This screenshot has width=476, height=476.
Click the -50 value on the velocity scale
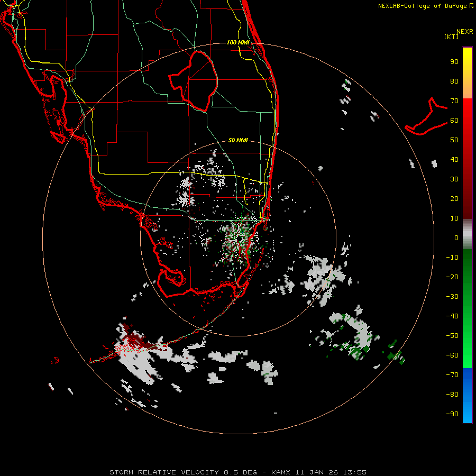pyautogui.click(x=452, y=336)
